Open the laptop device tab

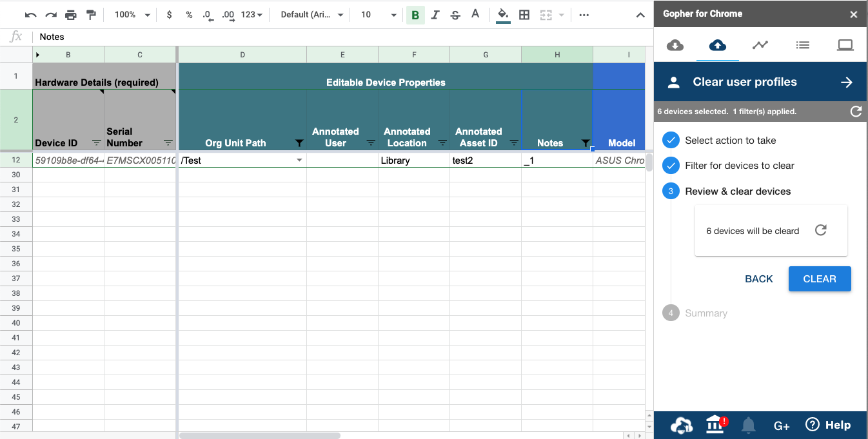click(x=845, y=45)
